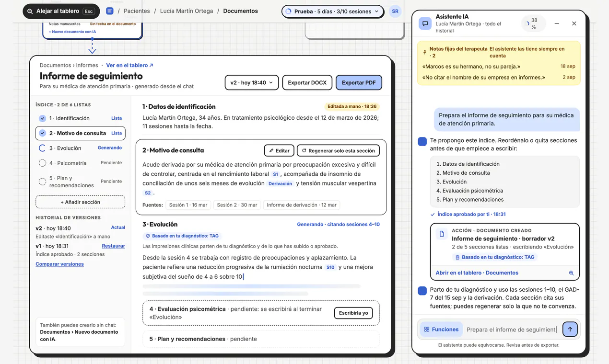Minimize the Asistente IA panel

[557, 23]
